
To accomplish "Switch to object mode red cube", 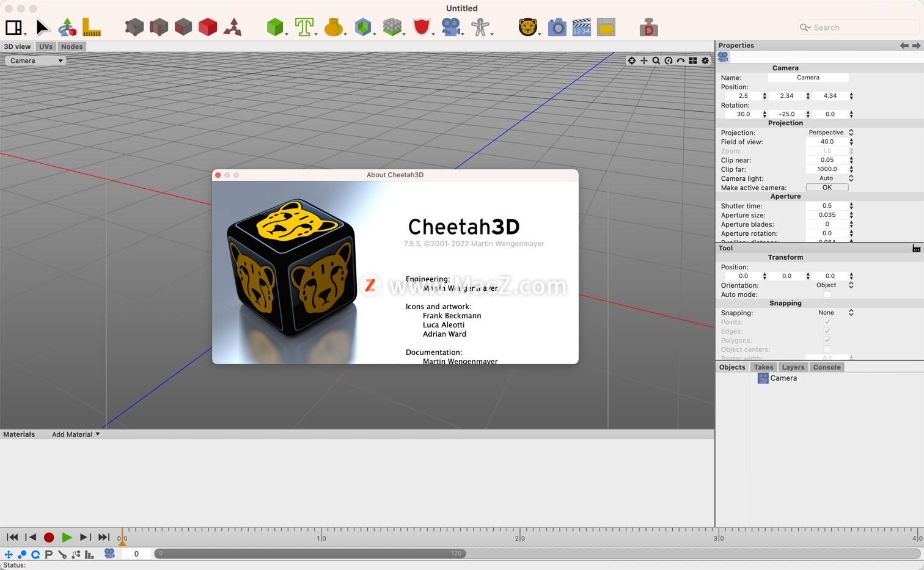I will (x=207, y=27).
